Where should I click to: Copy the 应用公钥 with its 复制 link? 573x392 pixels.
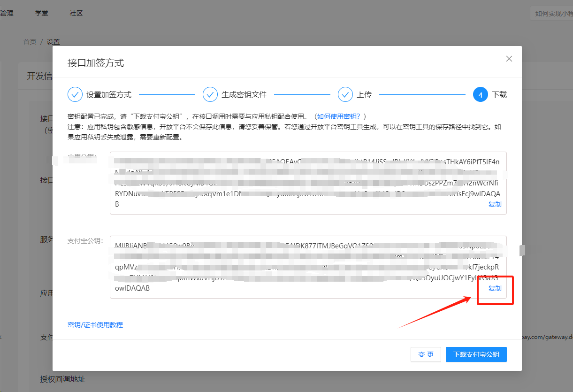tap(495, 204)
